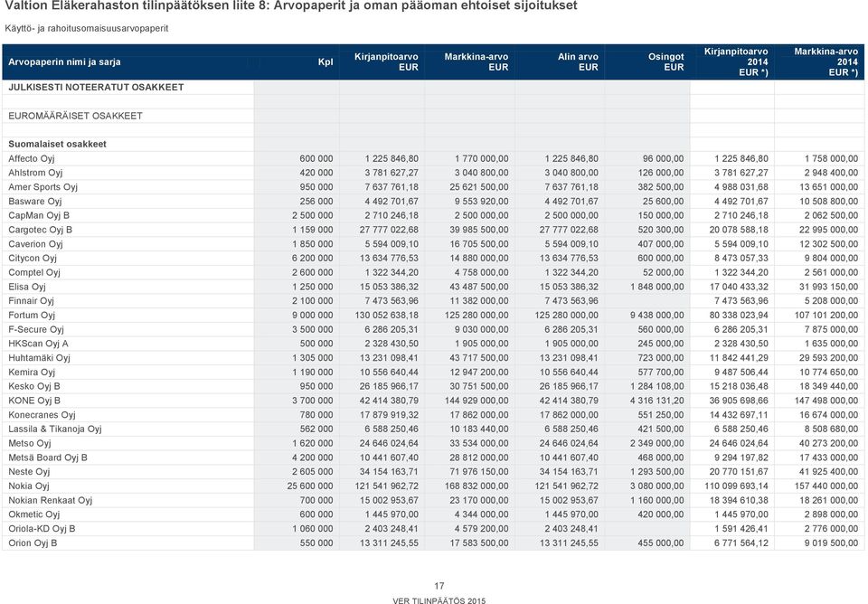Viewport: 868px width, 604px height.
Task: Click the 'Lassila & Tikanoja Oyj' row name
Action: (x=55, y=429)
